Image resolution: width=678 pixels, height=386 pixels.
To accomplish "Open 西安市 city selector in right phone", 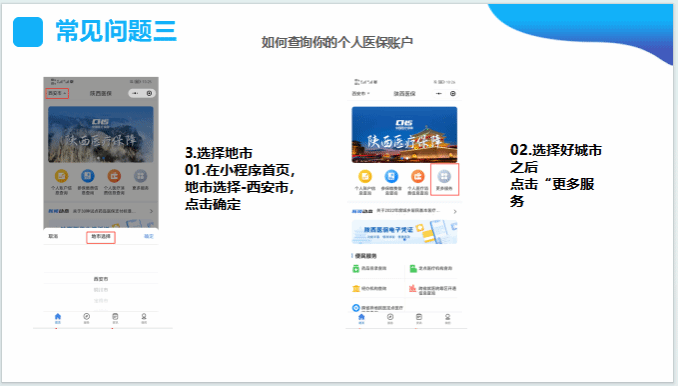I will [x=360, y=93].
